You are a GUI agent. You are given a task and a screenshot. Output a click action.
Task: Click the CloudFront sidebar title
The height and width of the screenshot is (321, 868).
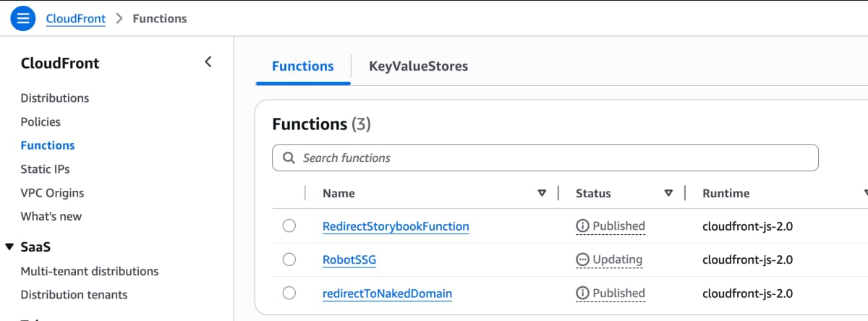tap(60, 63)
